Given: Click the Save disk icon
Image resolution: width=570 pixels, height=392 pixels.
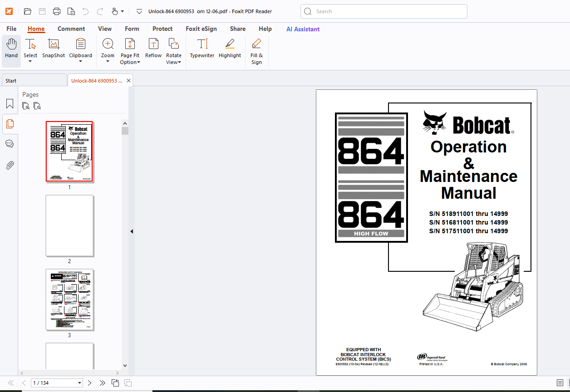Looking at the screenshot, I should [x=42, y=11].
